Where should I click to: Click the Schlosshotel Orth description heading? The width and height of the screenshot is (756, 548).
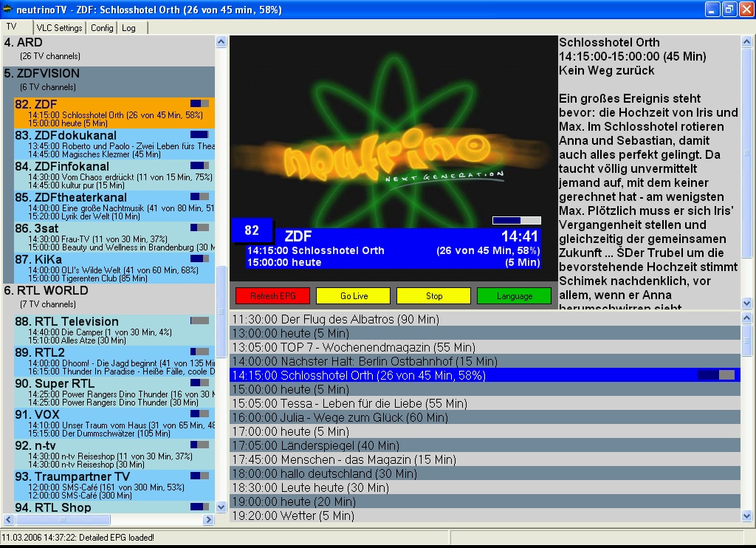pos(609,42)
